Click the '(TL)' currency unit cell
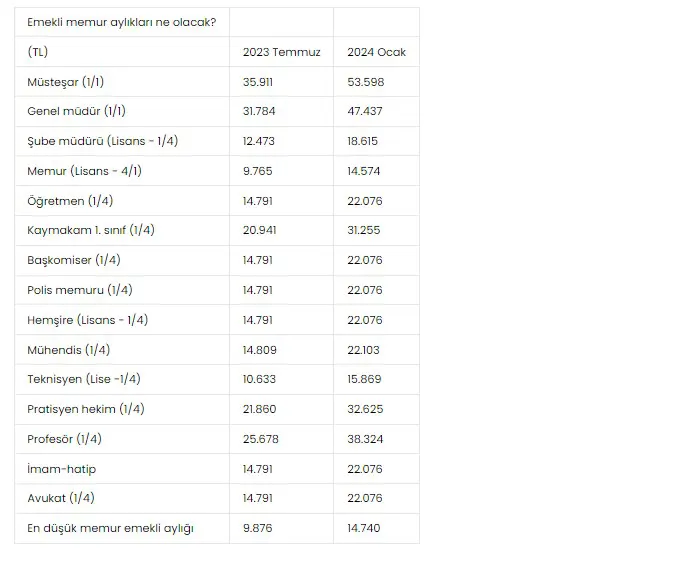This screenshot has width=673, height=566. [x=38, y=52]
